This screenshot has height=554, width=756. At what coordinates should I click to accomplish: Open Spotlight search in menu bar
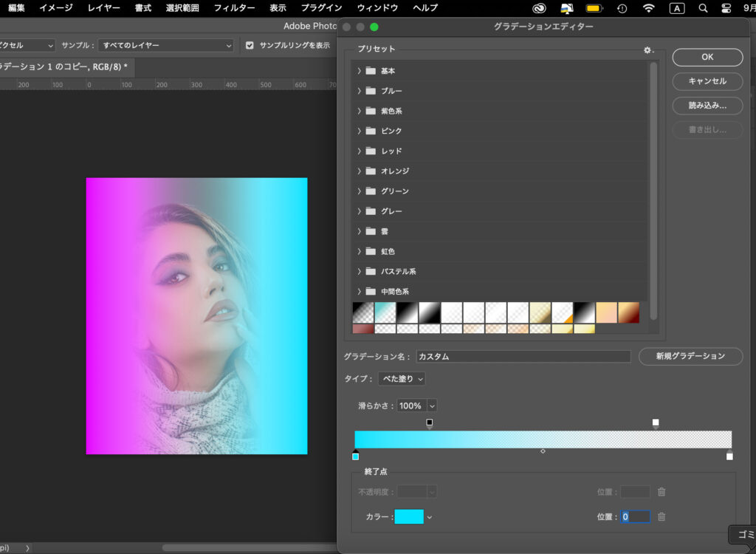pos(703,8)
